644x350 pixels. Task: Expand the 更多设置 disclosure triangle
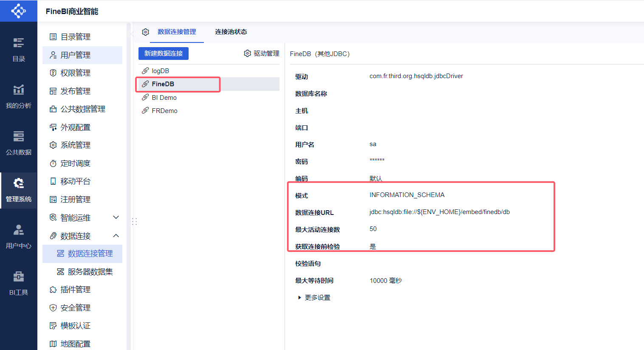click(x=299, y=298)
